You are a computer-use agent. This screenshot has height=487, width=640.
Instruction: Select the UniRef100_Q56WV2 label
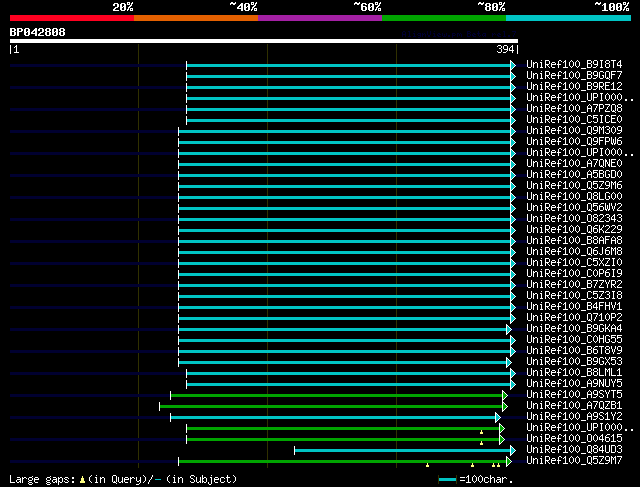point(574,208)
